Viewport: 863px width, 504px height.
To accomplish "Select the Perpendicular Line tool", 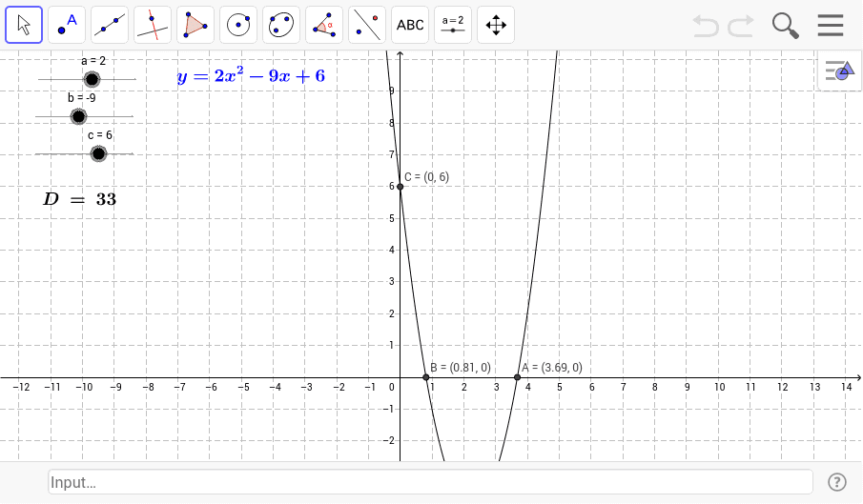I will pyautogui.click(x=153, y=25).
